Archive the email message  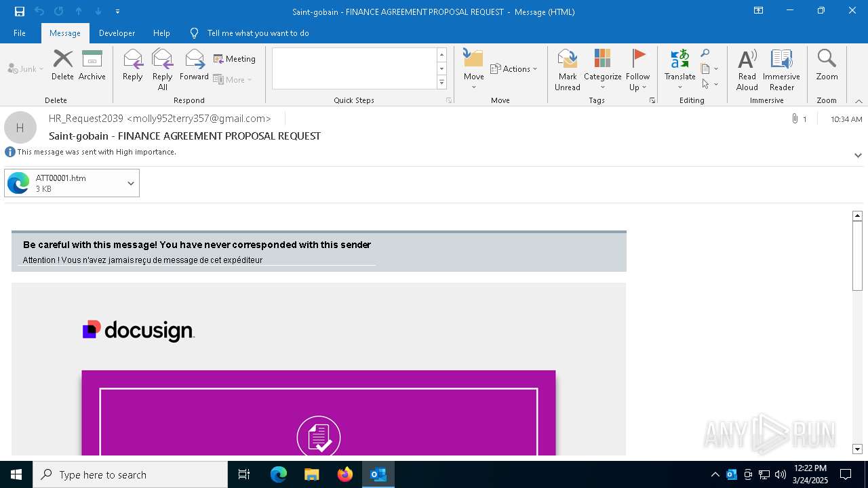pos(92,65)
